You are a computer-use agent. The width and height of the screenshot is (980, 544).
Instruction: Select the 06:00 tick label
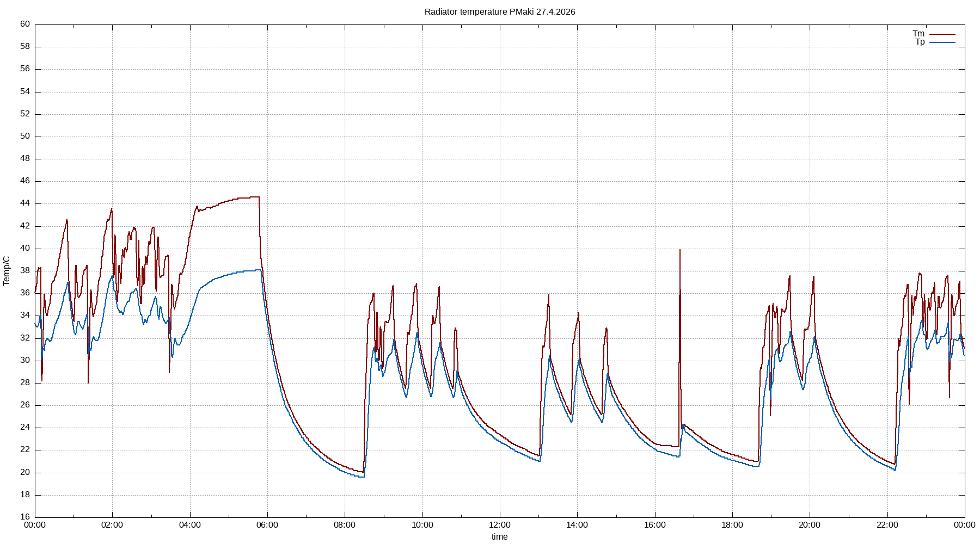[x=267, y=524]
